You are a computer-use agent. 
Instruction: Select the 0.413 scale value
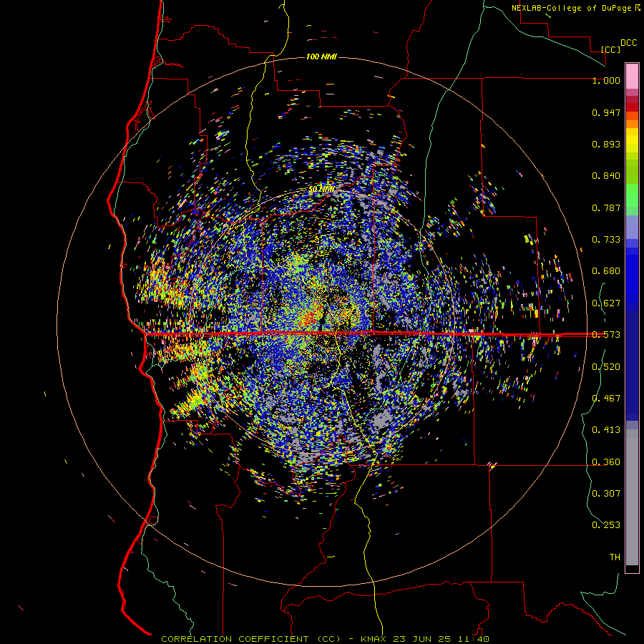click(606, 430)
